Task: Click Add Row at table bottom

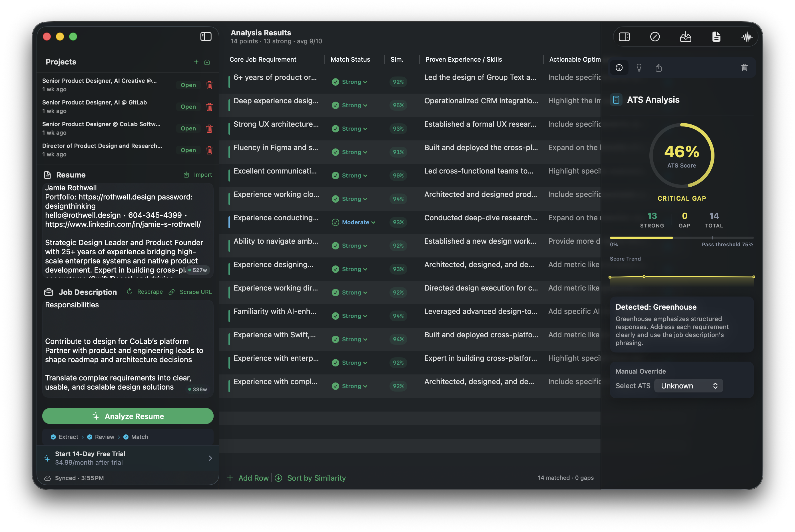Action: (248, 478)
